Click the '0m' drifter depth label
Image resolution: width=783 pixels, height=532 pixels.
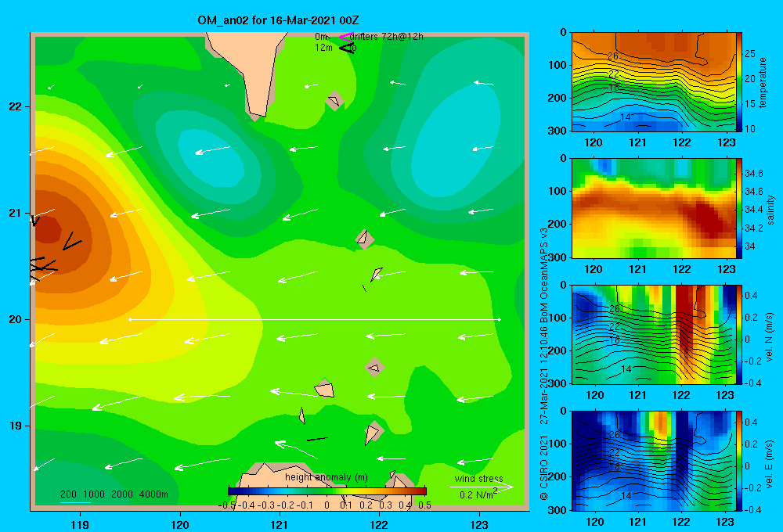[x=322, y=37]
